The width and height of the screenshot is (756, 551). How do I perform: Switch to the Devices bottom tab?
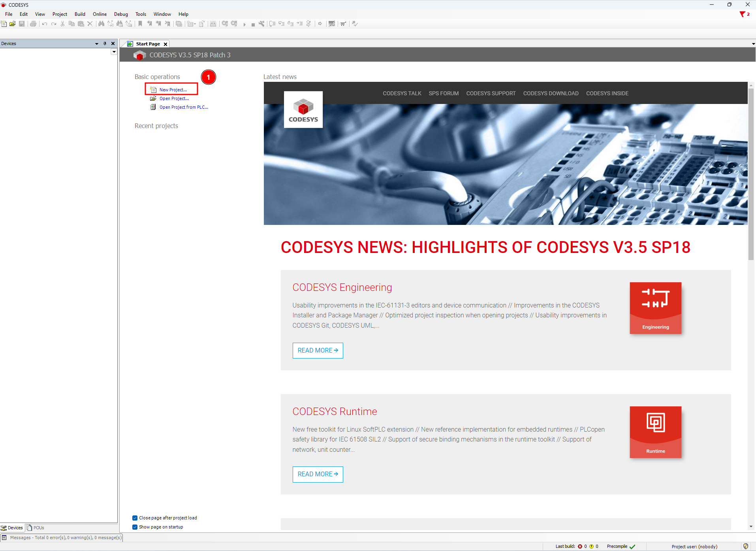(12, 528)
